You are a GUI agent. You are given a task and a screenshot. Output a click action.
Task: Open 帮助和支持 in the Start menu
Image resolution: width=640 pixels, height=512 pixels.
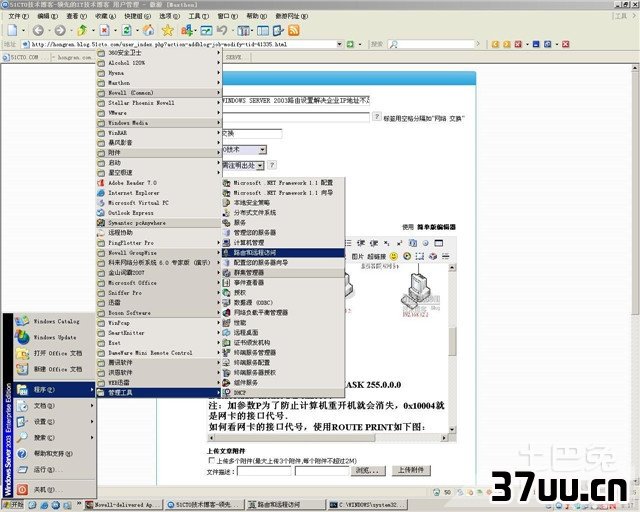tap(54, 454)
